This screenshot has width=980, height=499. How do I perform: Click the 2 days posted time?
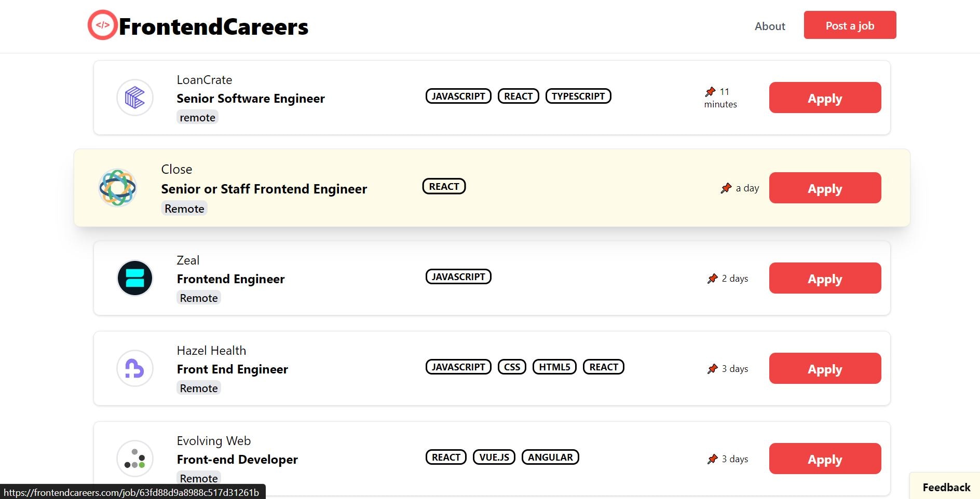click(735, 279)
